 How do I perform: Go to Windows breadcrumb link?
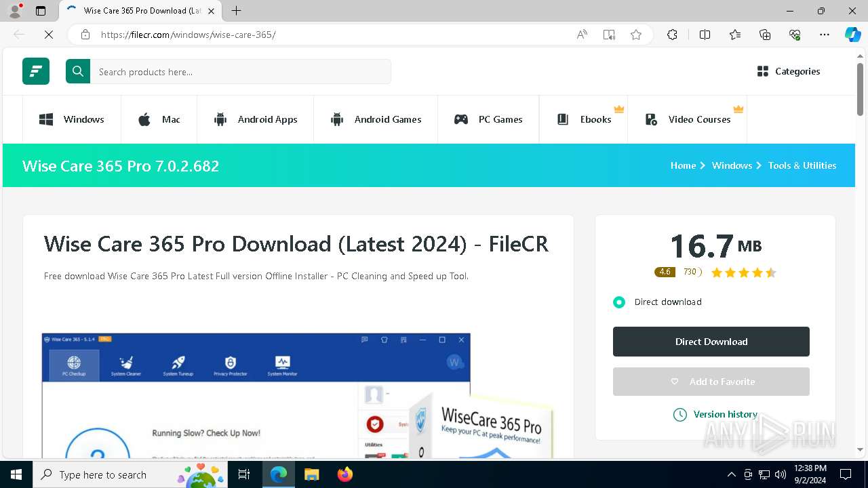[732, 165]
